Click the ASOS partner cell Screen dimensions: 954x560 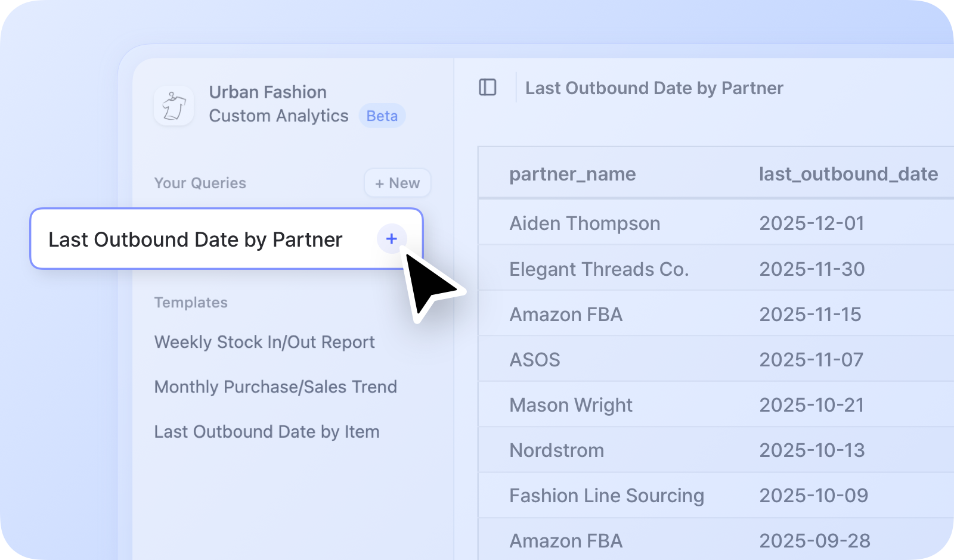(534, 360)
